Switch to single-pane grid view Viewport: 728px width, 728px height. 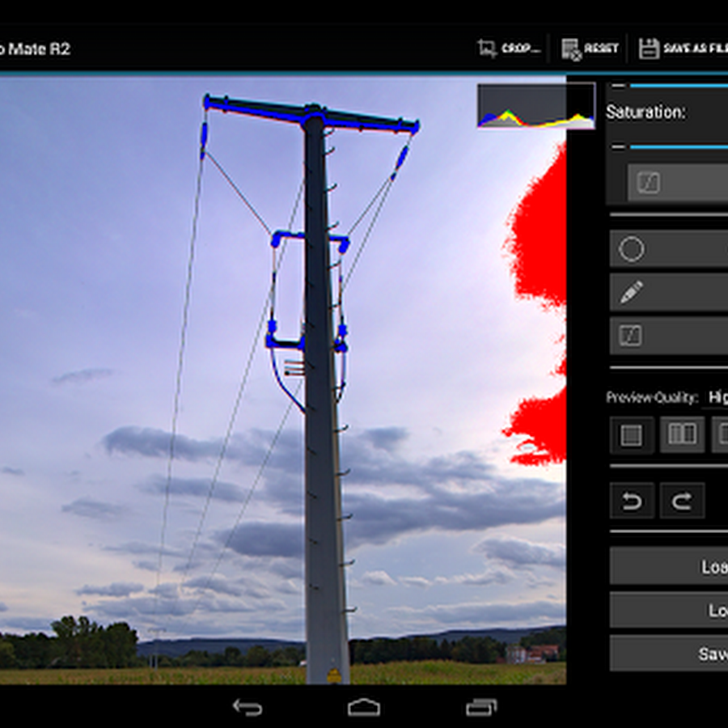(x=632, y=435)
